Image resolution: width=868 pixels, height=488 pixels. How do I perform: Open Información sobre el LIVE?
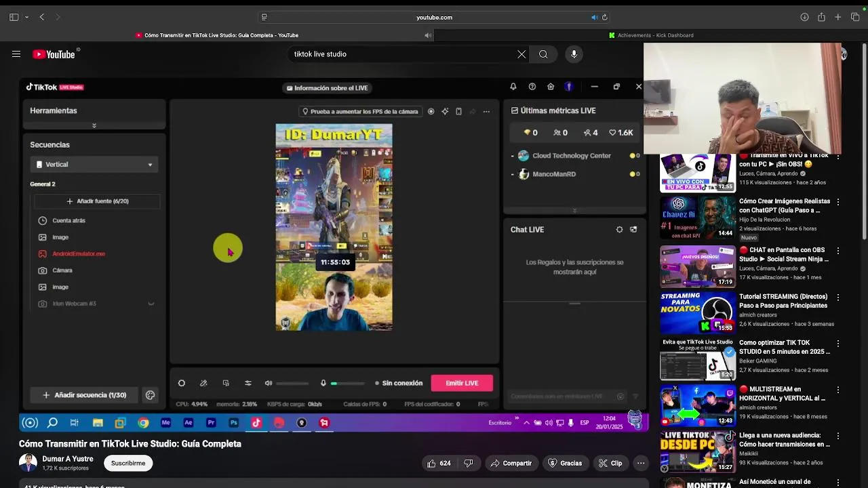click(327, 87)
